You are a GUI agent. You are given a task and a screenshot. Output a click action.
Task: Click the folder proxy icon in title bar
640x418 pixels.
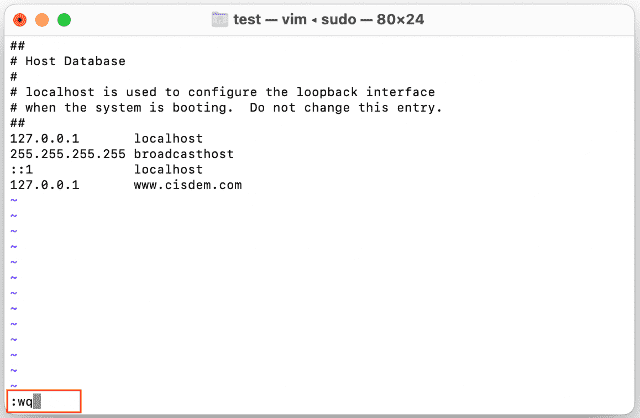click(221, 18)
